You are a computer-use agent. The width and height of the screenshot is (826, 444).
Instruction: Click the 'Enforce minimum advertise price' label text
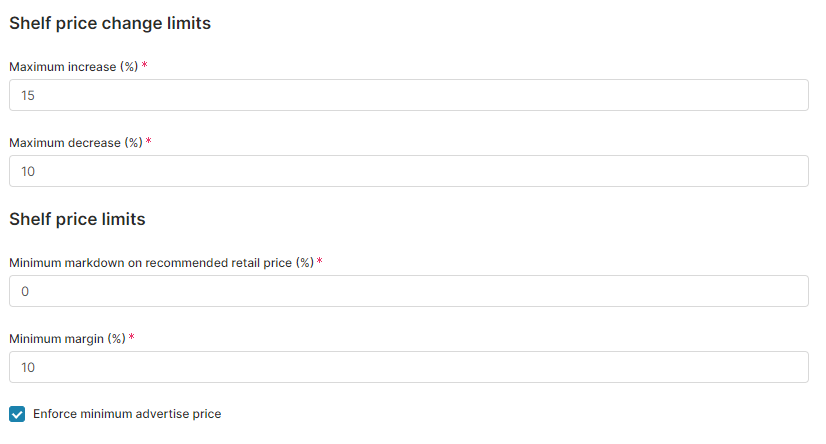click(x=127, y=414)
